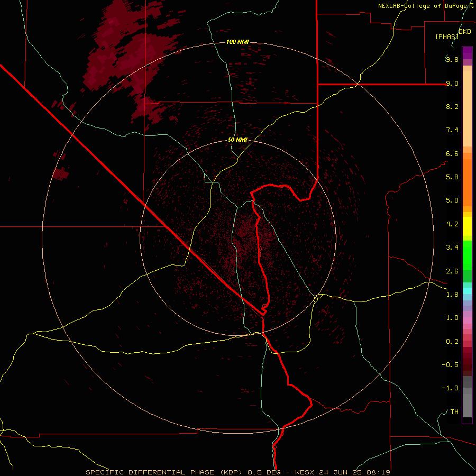Click the 4.2 value on the color scale

452,224
